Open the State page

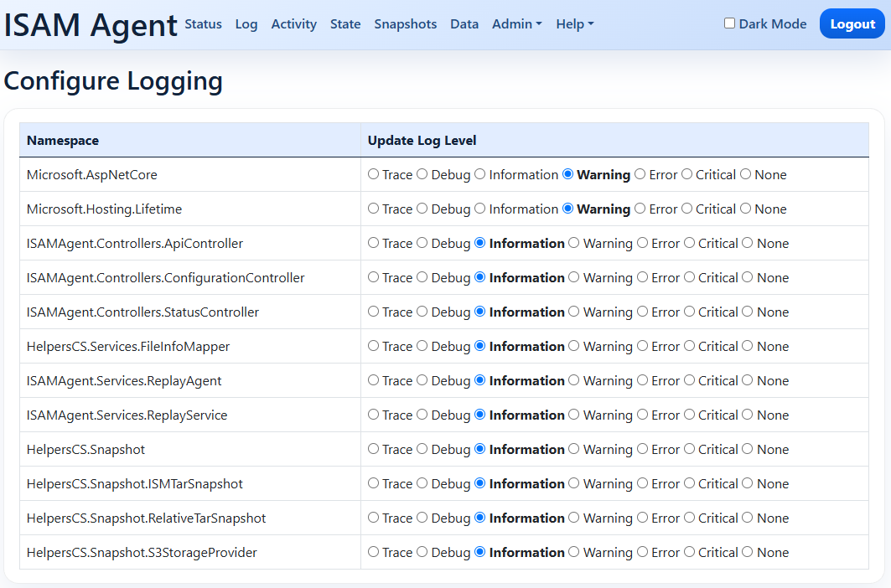click(345, 23)
